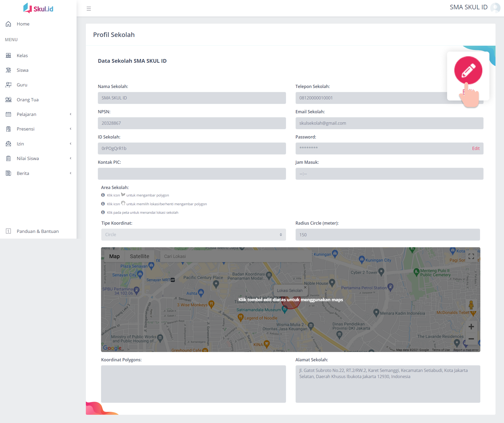The image size is (504, 423).
Task: Click the Skul.id logo
Action: (x=38, y=8)
